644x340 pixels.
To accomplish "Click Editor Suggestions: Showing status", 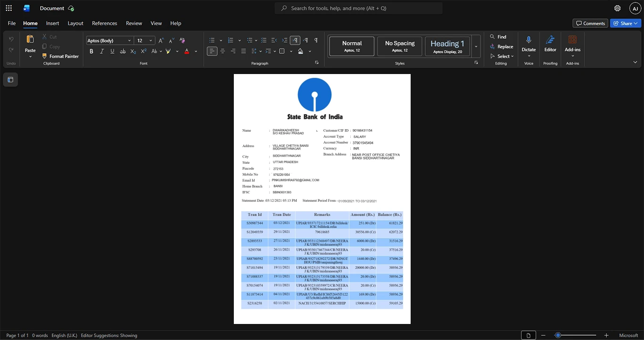I will pos(109,335).
